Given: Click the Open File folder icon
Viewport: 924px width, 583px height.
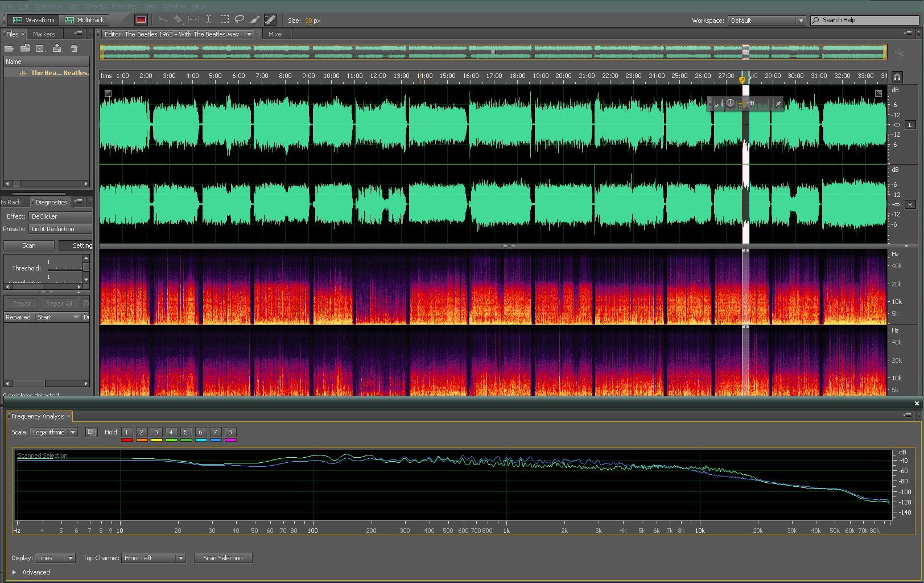Looking at the screenshot, I should 9,49.
